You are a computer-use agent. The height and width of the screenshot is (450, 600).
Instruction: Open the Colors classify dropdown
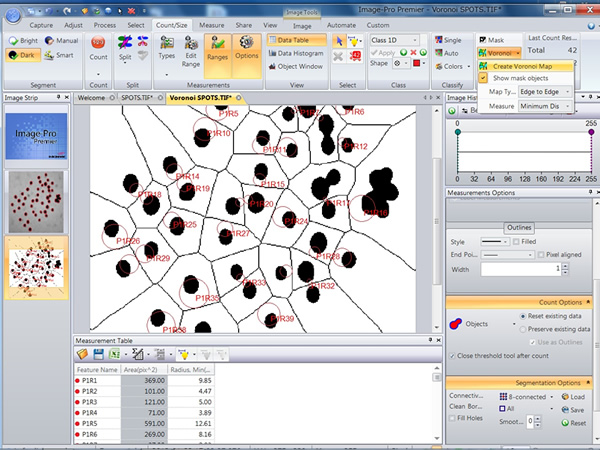(453, 66)
